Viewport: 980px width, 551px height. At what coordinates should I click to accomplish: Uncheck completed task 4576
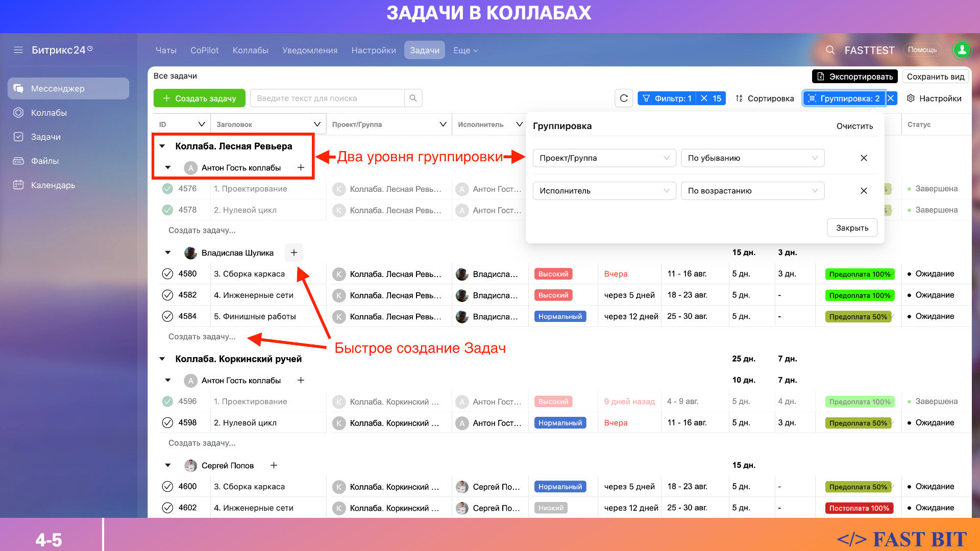(x=167, y=189)
